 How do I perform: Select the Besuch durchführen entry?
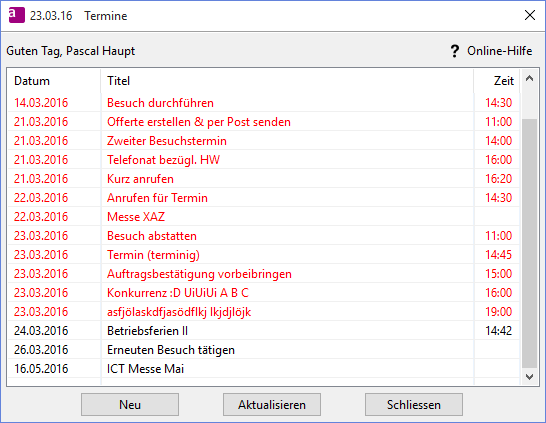tap(264, 103)
